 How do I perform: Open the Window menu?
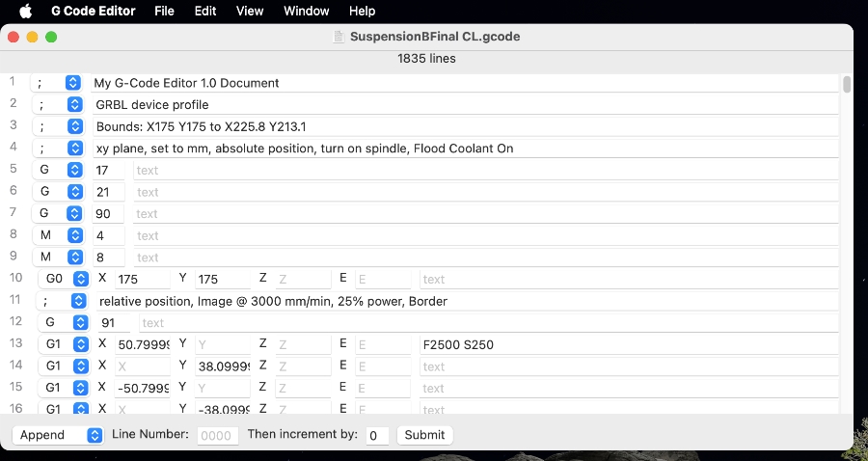(306, 12)
